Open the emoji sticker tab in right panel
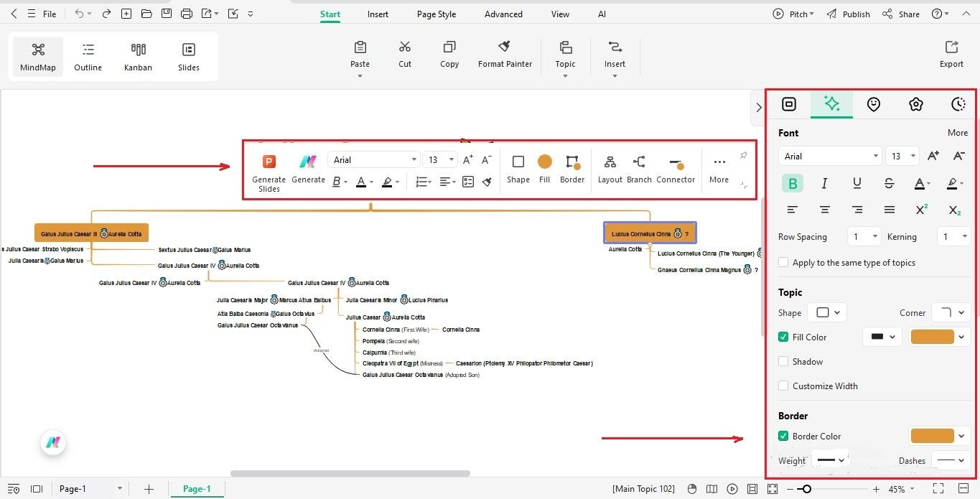 (x=873, y=104)
